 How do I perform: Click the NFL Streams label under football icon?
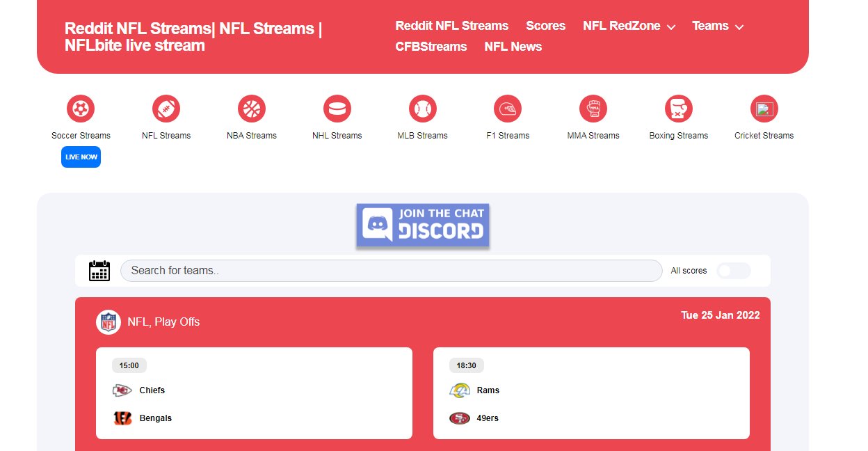pyautogui.click(x=166, y=136)
